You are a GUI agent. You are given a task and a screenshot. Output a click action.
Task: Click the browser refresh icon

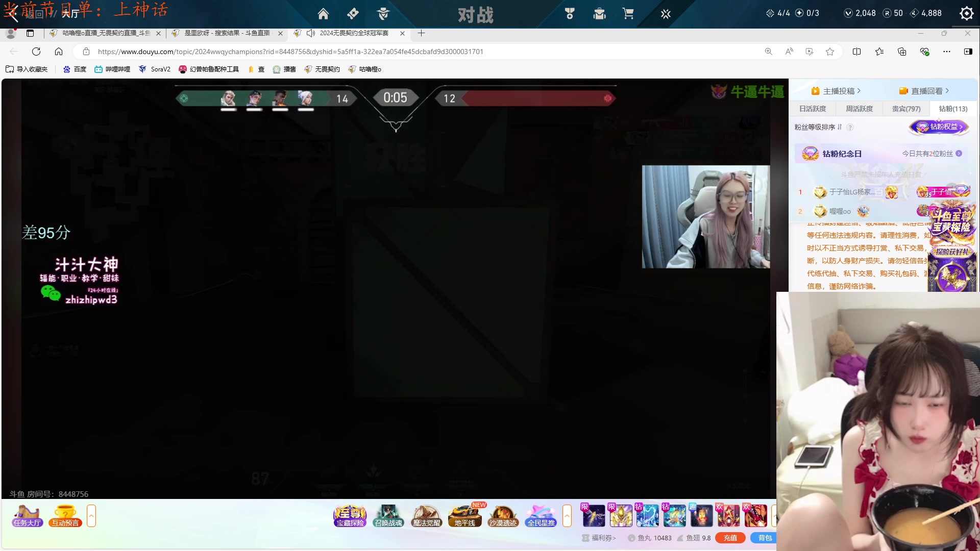[x=36, y=52]
